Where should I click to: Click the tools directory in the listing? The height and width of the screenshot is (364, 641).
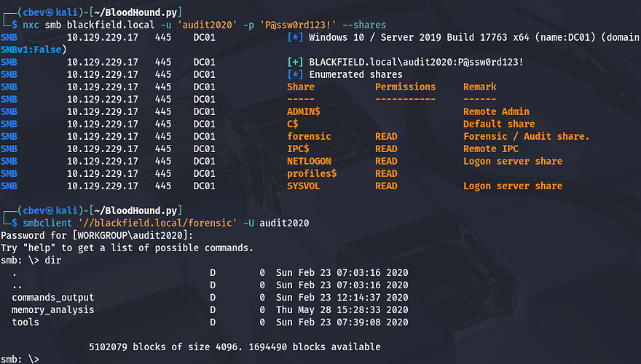coord(25,323)
